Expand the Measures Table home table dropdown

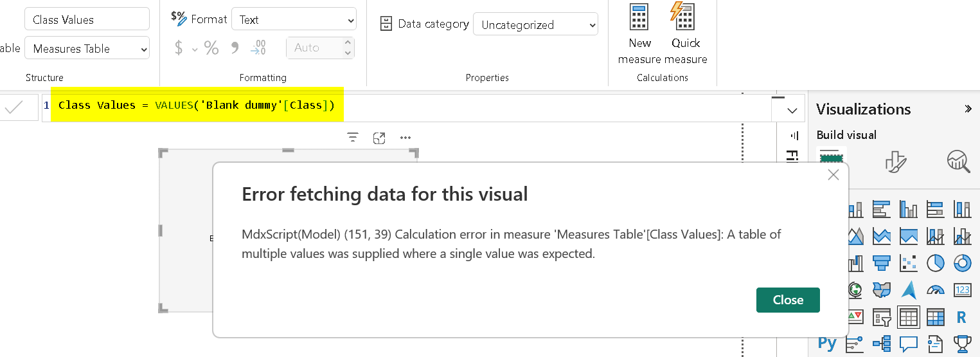click(87, 49)
